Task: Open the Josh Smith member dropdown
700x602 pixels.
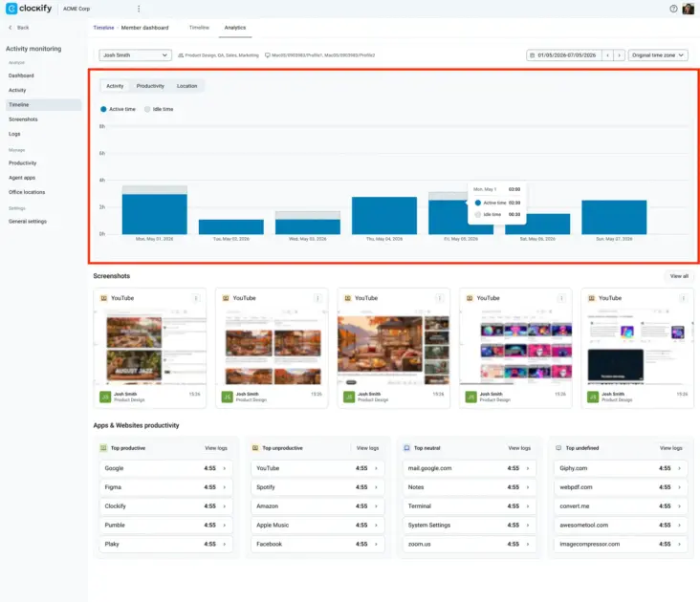Action: pyautogui.click(x=135, y=55)
